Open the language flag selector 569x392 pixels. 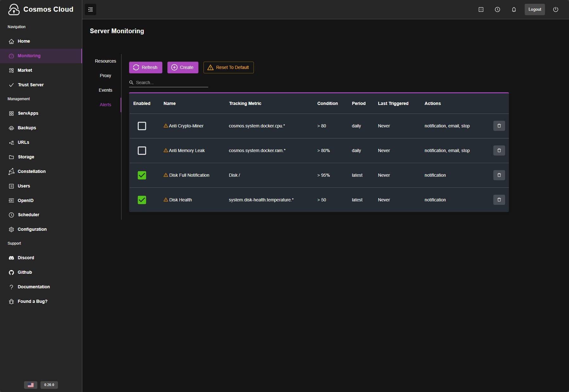point(31,385)
